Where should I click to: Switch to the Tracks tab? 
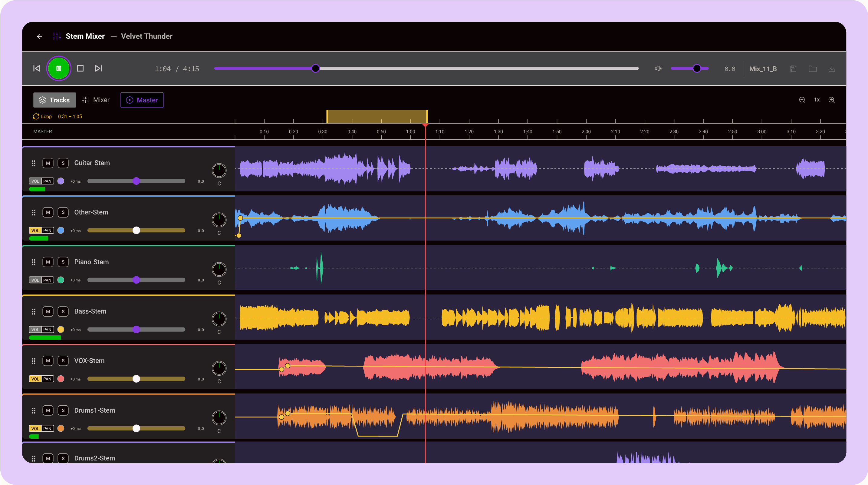pos(54,100)
